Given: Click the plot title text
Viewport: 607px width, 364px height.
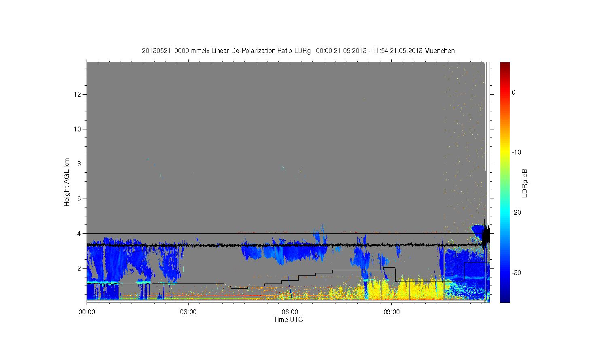Looking at the screenshot, I should coord(298,51).
